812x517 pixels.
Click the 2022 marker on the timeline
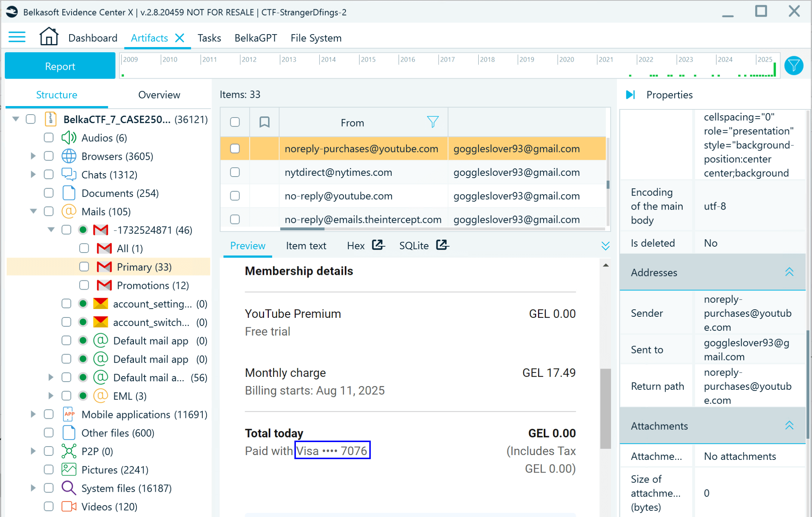pos(646,59)
